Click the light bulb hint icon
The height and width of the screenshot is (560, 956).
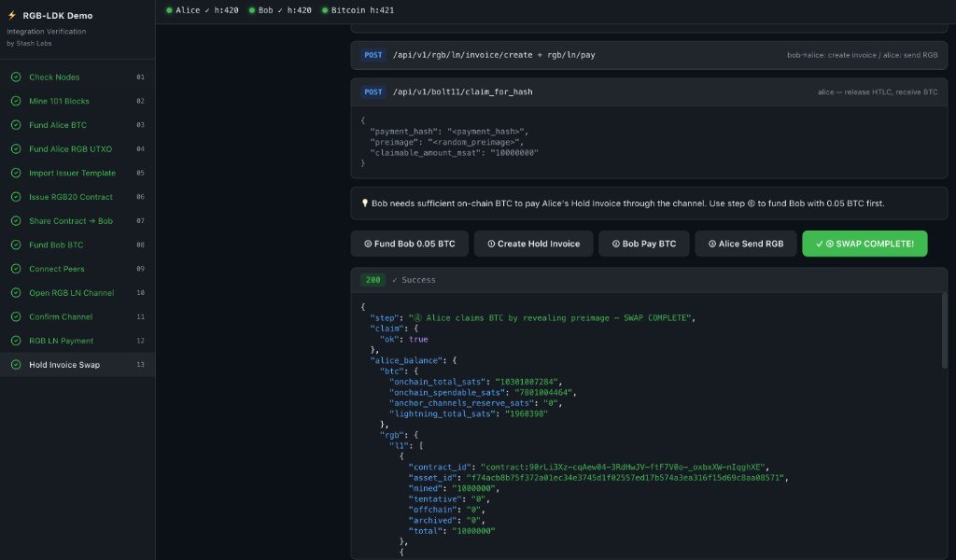pyautogui.click(x=365, y=203)
